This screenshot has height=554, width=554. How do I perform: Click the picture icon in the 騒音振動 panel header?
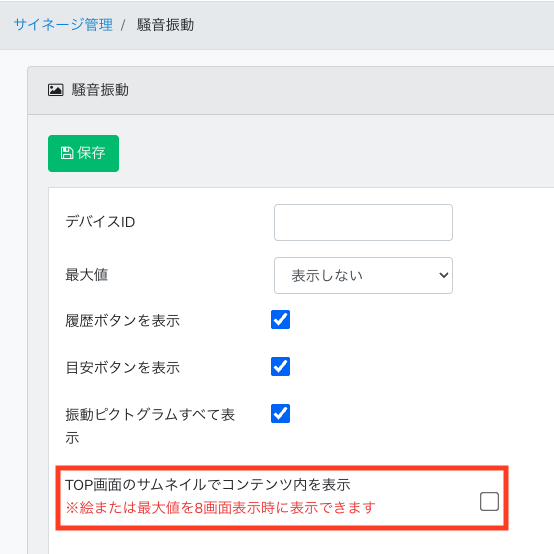pyautogui.click(x=55, y=90)
